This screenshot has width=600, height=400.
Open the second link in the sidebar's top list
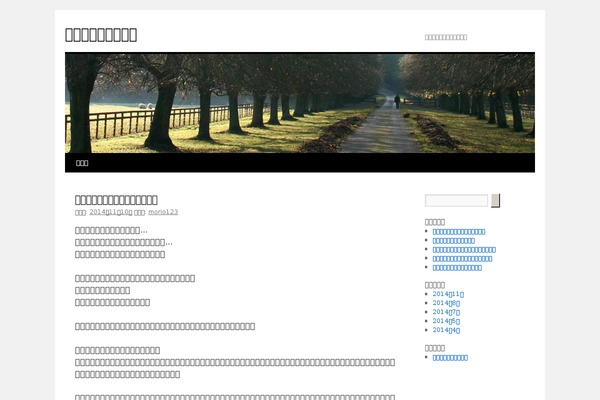[x=454, y=241]
